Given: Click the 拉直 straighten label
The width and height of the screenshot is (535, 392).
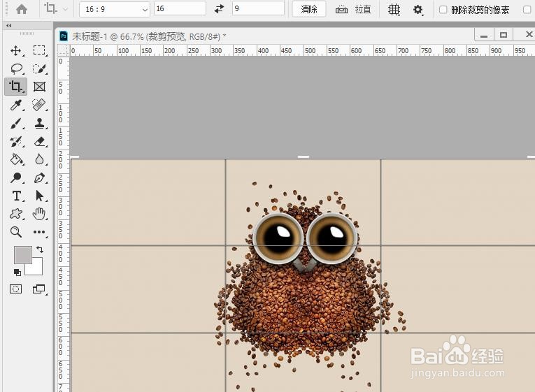Looking at the screenshot, I should (363, 9).
